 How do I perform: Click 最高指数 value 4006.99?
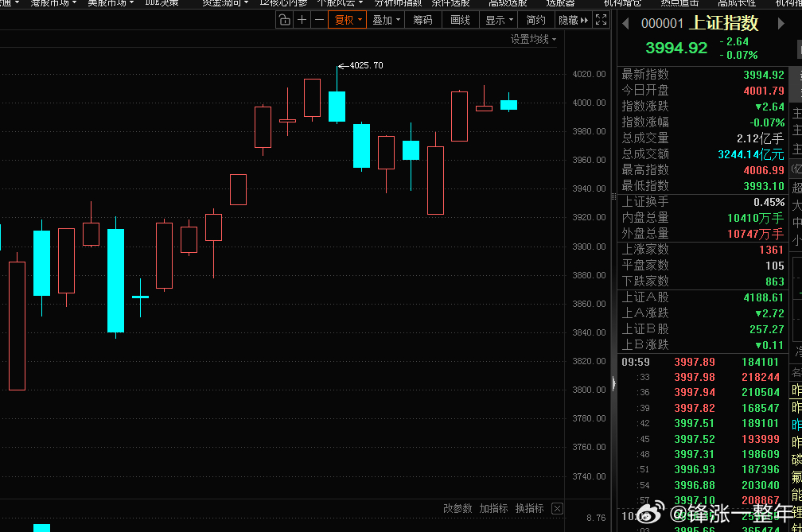click(763, 169)
